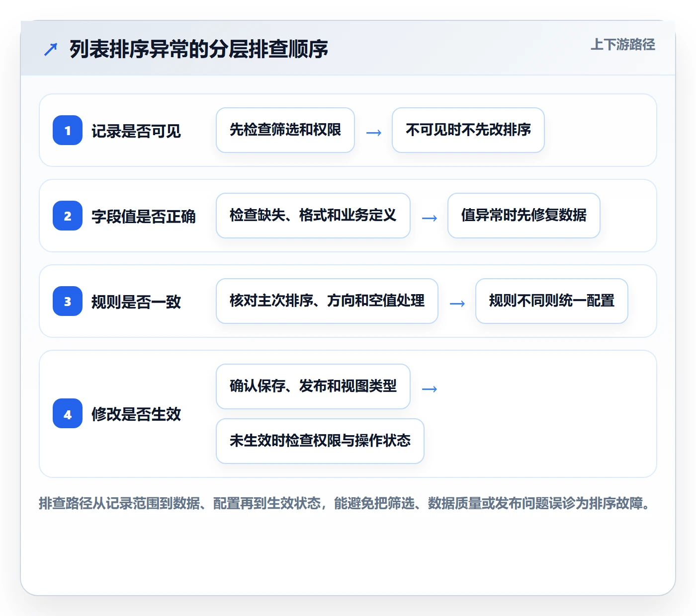Click the blue step 1 badge
The width and height of the screenshot is (696, 616).
click(x=68, y=130)
